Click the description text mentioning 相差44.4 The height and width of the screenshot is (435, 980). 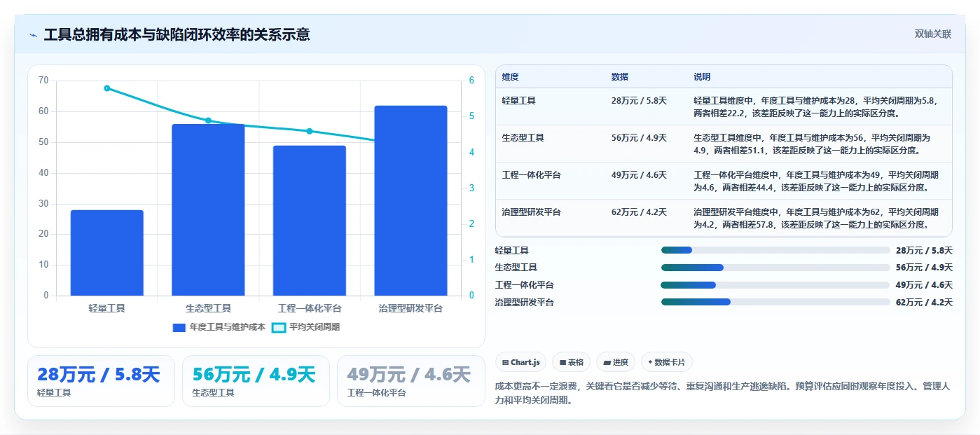point(816,181)
